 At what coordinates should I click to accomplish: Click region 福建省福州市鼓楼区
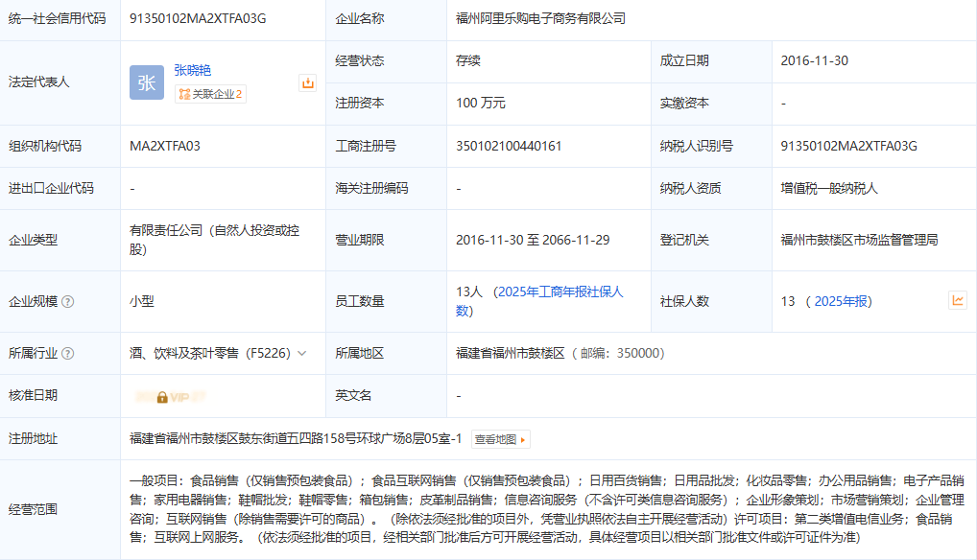click(510, 354)
